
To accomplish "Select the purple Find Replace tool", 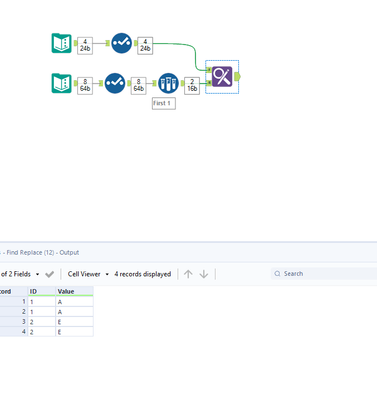I will coord(222,77).
